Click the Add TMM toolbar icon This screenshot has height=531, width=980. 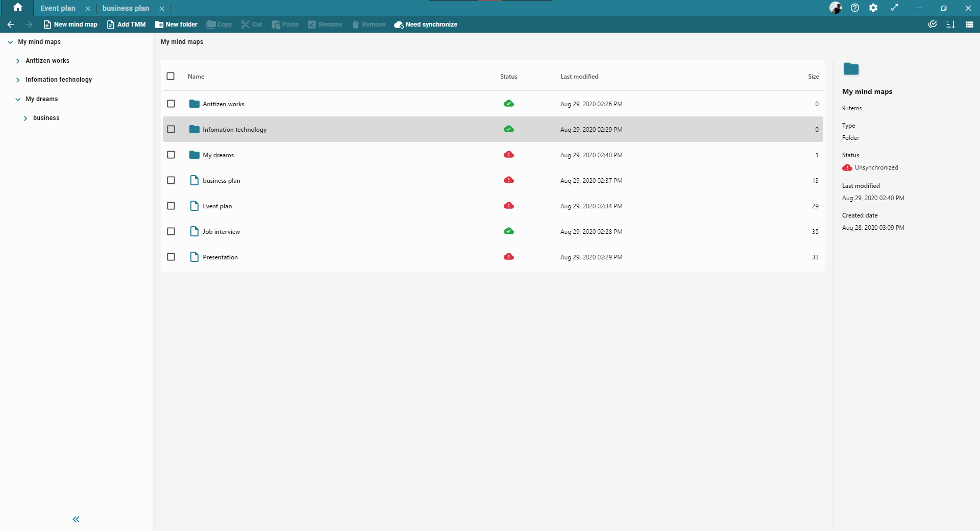coord(111,25)
